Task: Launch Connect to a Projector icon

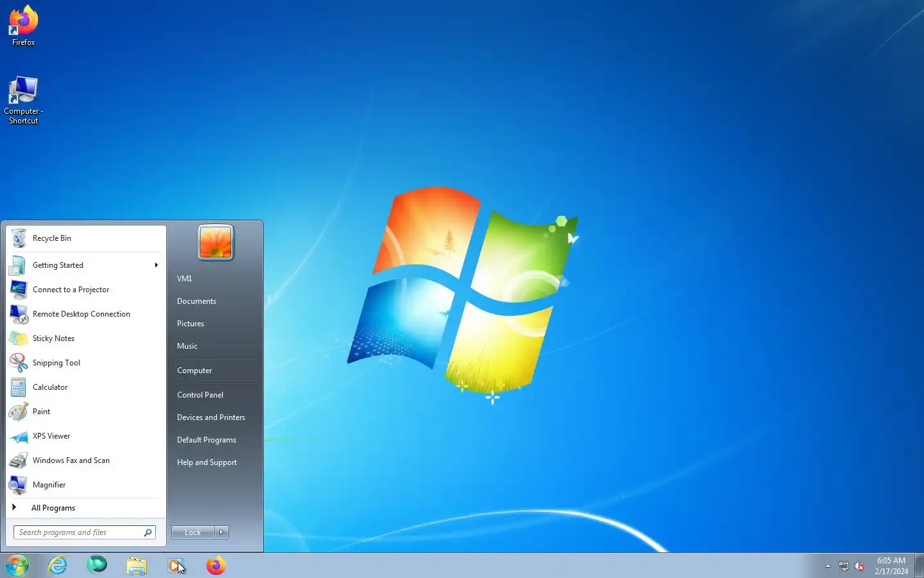Action: (x=19, y=290)
